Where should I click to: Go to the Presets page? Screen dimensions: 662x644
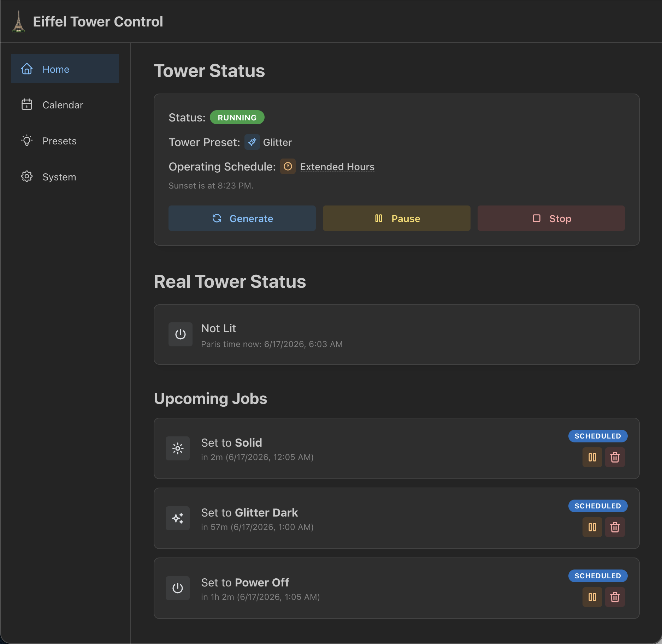pyautogui.click(x=65, y=141)
